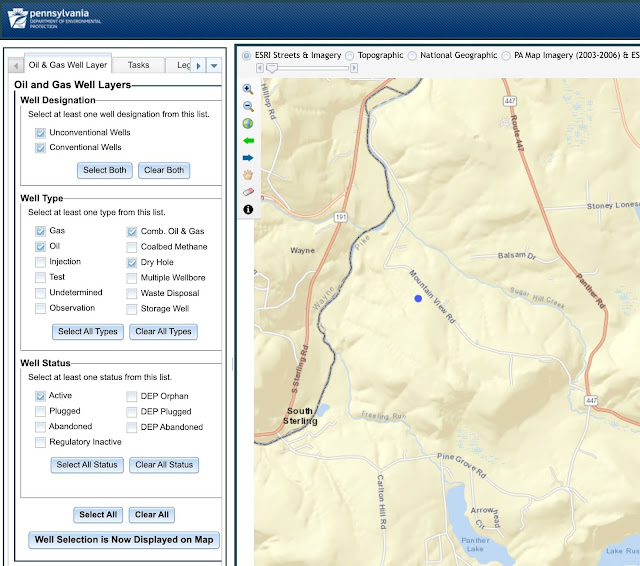Check DEP Abandoned status
The height and width of the screenshot is (566, 640).
pyautogui.click(x=131, y=428)
